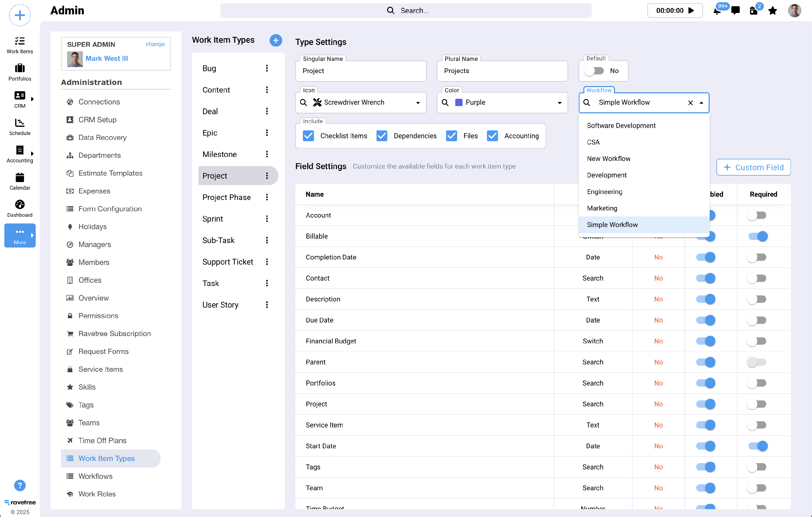Collapse the Workflow dropdown caret

coord(701,103)
